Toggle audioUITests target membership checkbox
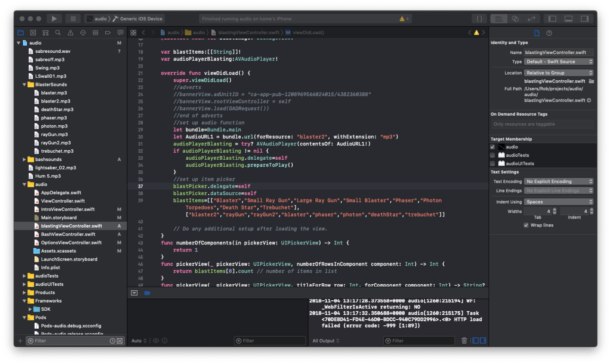 (493, 164)
